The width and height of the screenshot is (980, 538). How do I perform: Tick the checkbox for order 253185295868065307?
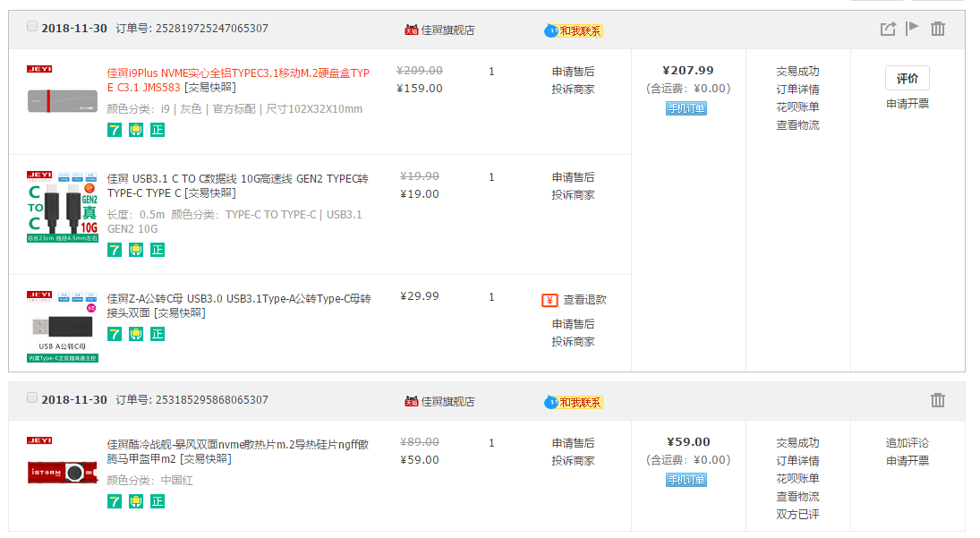click(32, 398)
